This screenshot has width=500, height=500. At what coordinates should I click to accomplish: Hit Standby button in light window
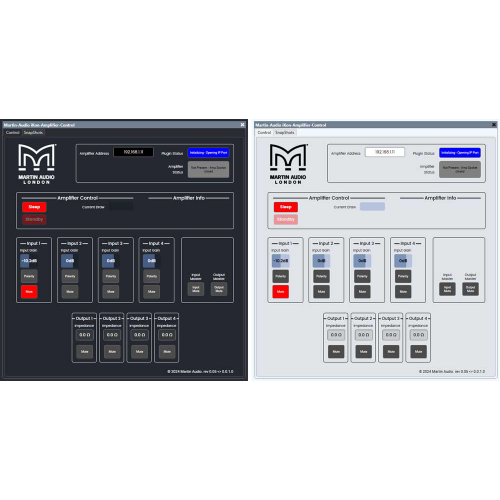tap(286, 219)
